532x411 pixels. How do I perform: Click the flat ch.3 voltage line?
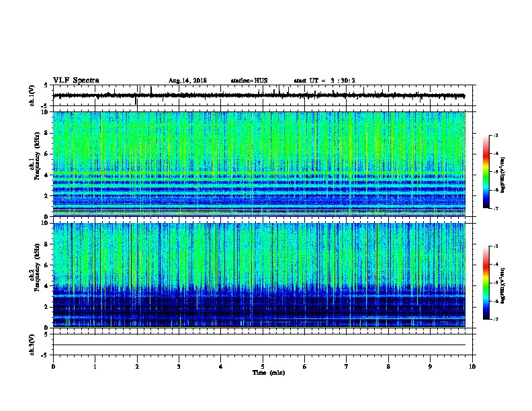(x=259, y=345)
